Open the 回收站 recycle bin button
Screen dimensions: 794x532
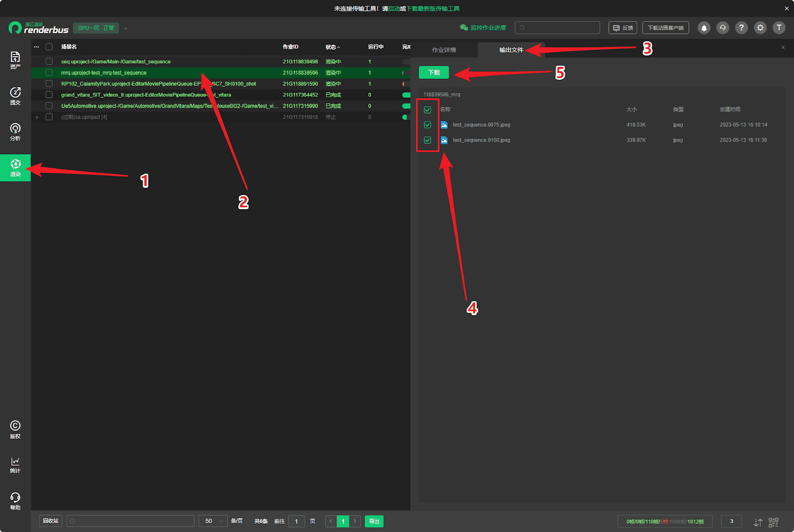tap(51, 521)
